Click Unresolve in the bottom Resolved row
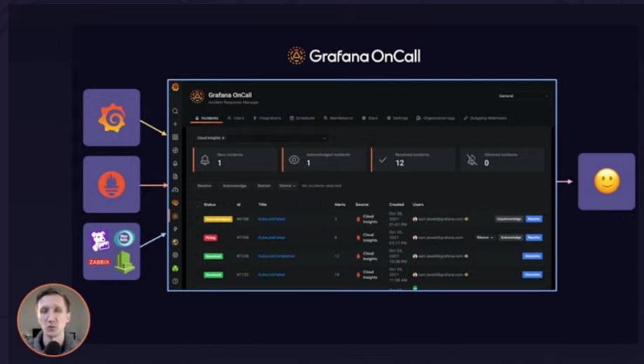Screen dimensions: 644x364 532,274
